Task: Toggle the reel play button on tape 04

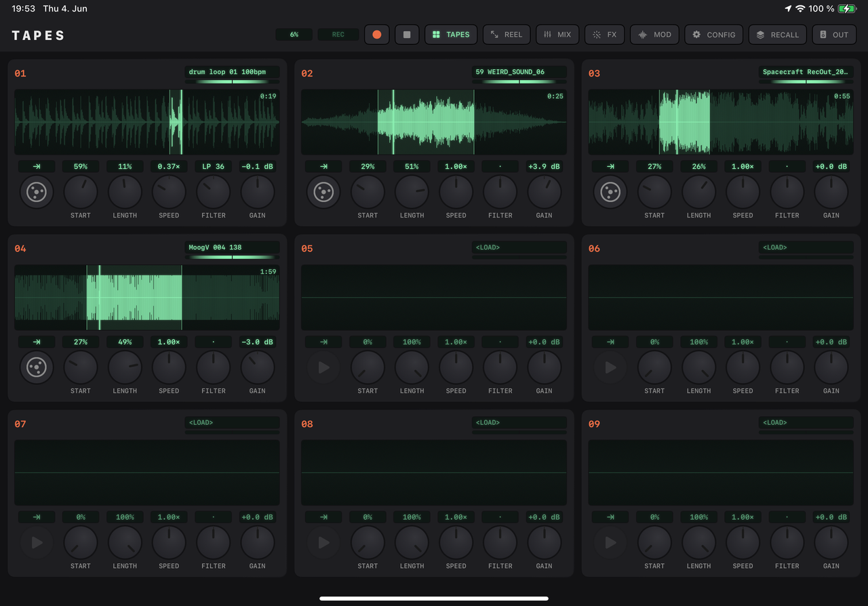Action: point(37,368)
